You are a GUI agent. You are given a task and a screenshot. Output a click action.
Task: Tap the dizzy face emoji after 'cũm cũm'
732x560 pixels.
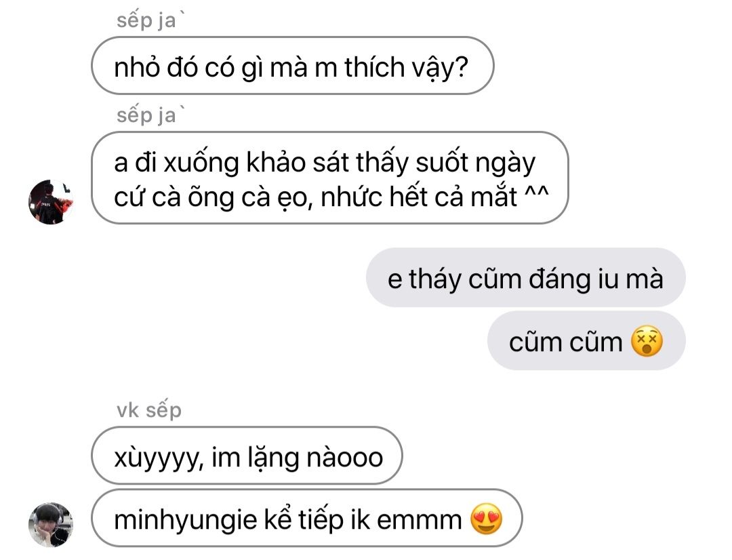647,341
